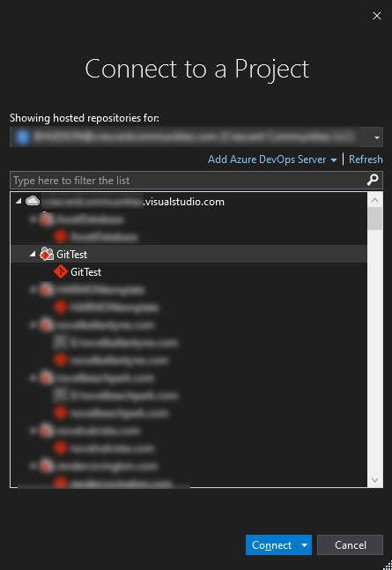392x570 pixels.
Task: Click the Refresh link
Action: 366,159
